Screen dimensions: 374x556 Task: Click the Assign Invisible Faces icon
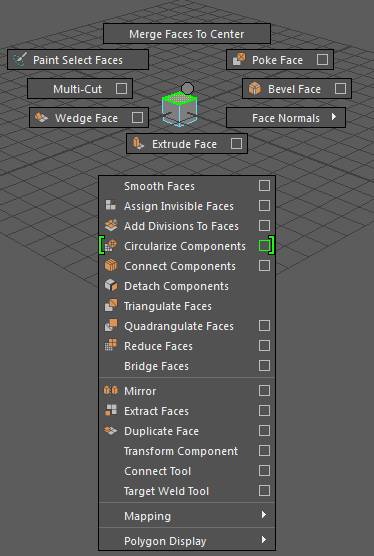[111, 205]
